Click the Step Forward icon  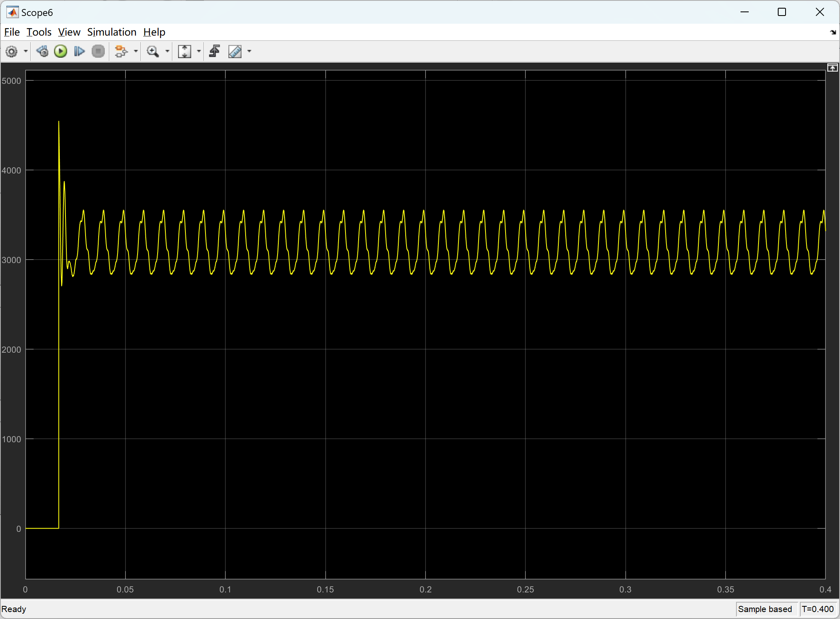tap(79, 52)
